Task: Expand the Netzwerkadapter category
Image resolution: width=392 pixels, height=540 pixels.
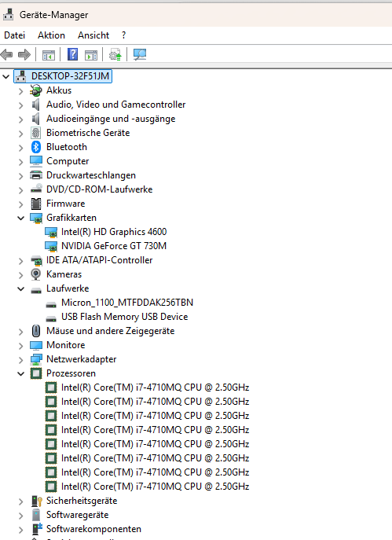Action: coord(20,360)
